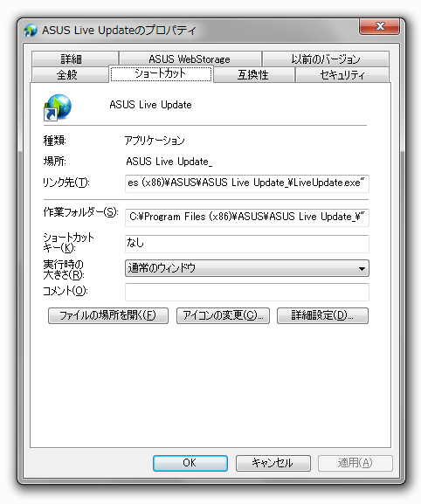
Task: Switch to the 互換性 tab
Action: click(x=254, y=74)
